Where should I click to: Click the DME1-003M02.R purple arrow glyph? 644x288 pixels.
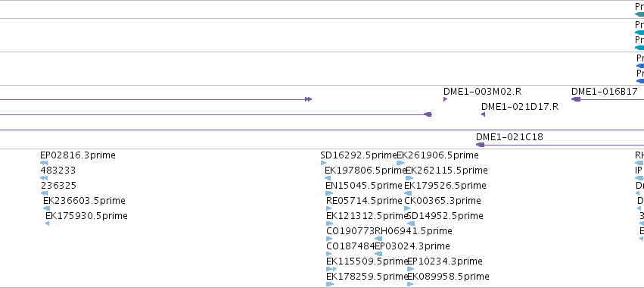(x=445, y=99)
